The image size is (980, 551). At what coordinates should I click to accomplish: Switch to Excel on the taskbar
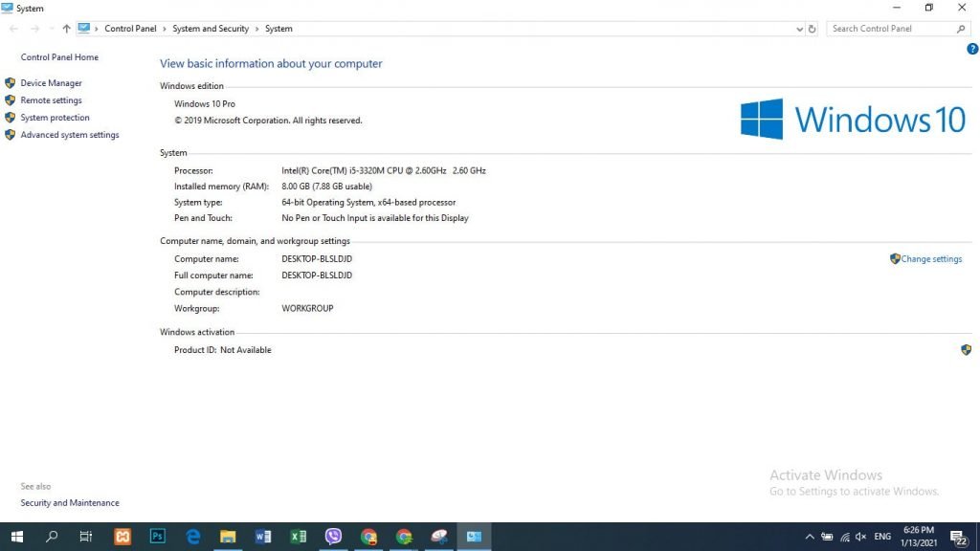point(299,537)
